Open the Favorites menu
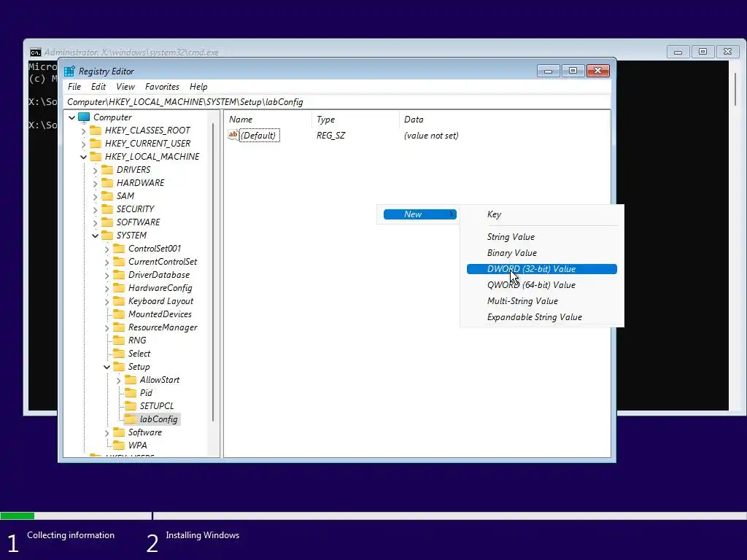The width and height of the screenshot is (747, 560). pyautogui.click(x=162, y=87)
